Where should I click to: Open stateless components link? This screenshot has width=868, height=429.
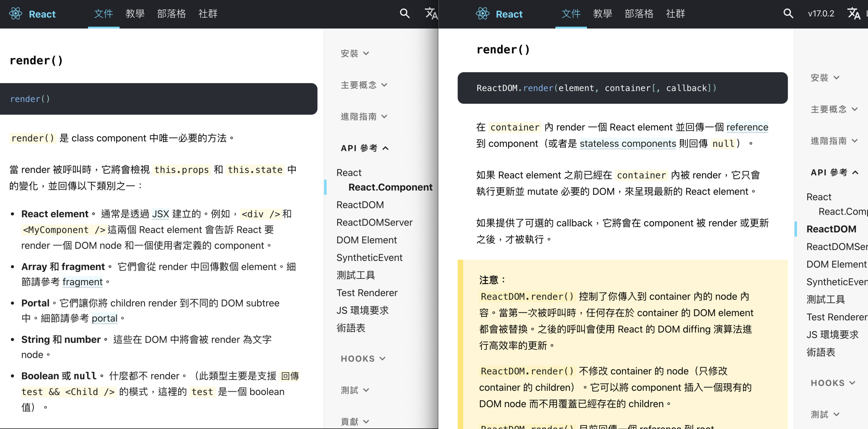(x=628, y=144)
